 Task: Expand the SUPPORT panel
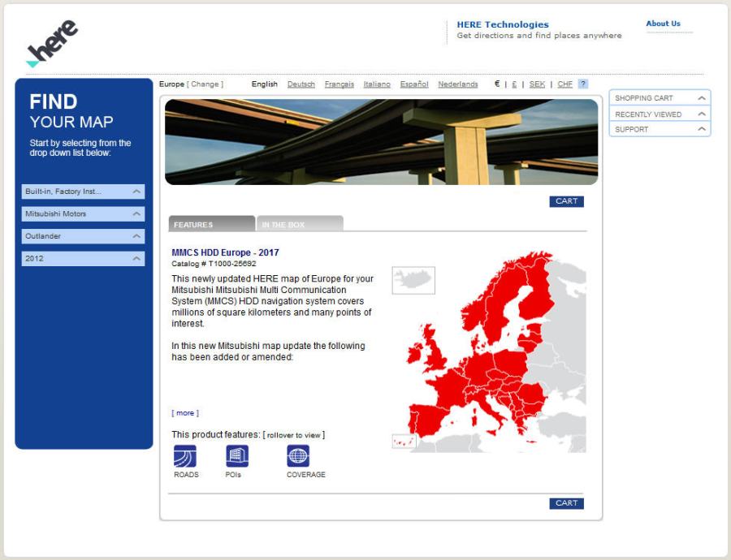point(660,129)
